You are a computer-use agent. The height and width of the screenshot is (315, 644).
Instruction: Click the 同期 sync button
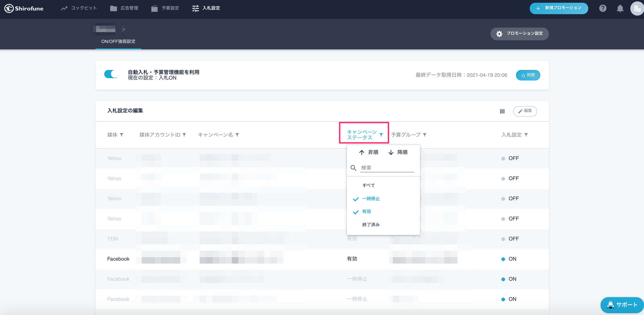tap(528, 75)
